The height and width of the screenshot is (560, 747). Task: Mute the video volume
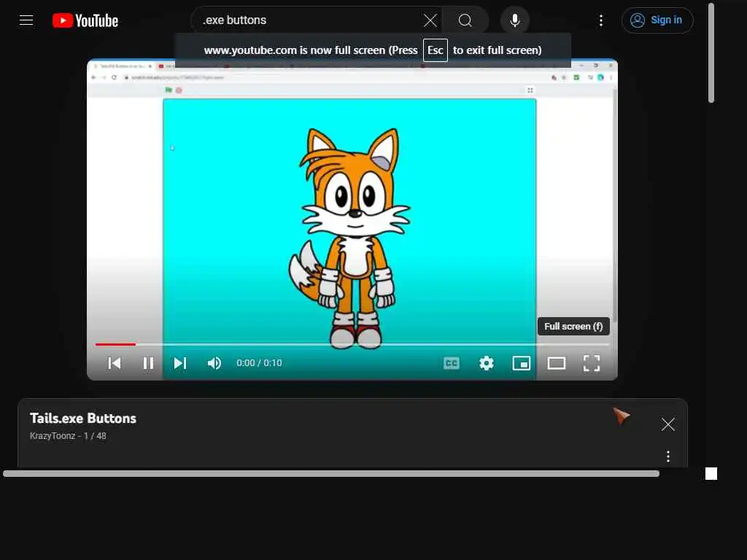(x=214, y=363)
